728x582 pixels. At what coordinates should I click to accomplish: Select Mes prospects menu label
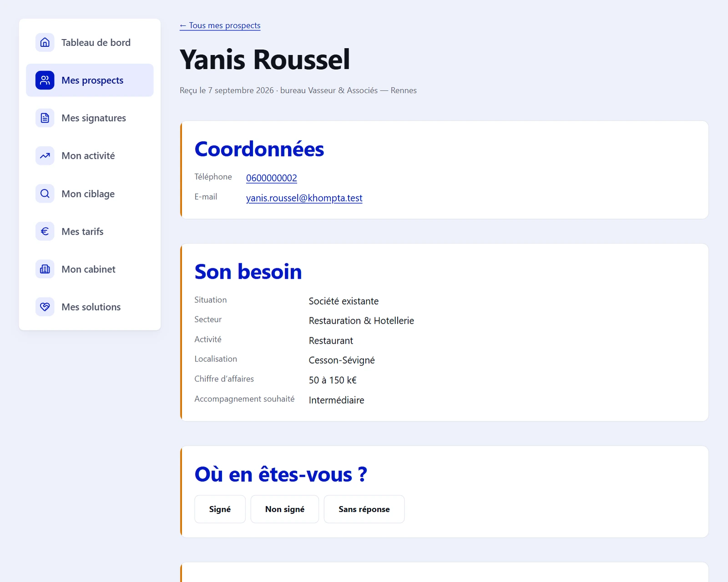[x=92, y=80]
